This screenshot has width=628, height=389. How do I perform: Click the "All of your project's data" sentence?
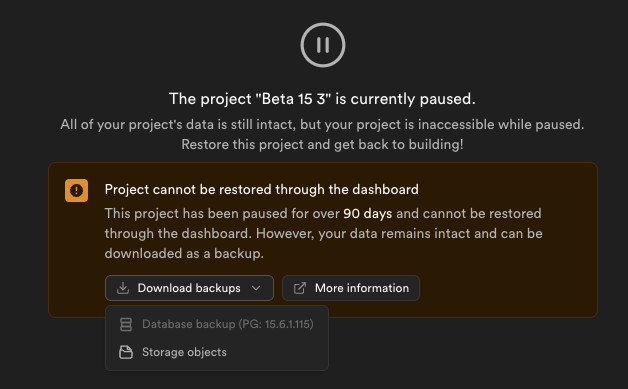pyautogui.click(x=322, y=125)
